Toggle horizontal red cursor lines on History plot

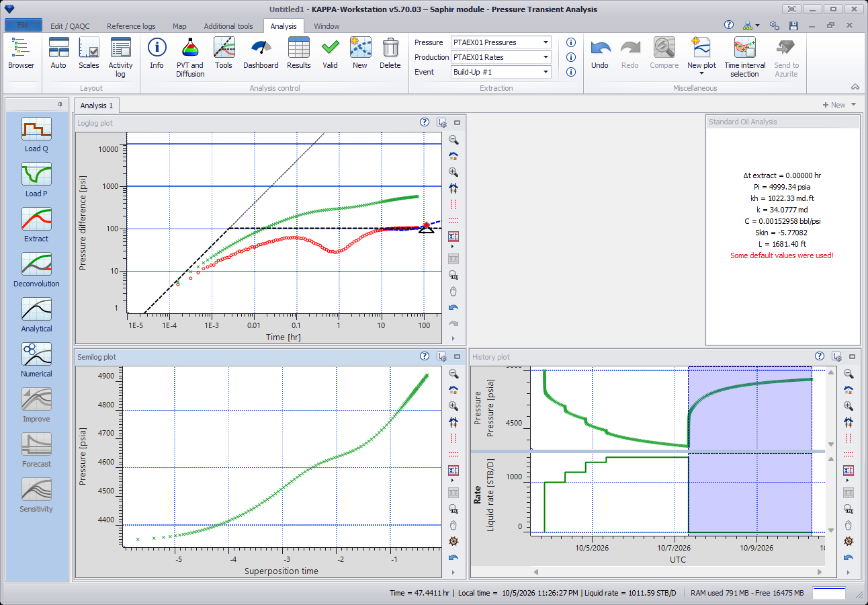pos(849,454)
